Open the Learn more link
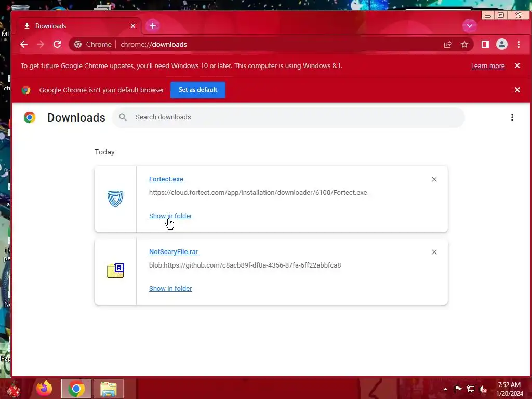 coord(488,66)
